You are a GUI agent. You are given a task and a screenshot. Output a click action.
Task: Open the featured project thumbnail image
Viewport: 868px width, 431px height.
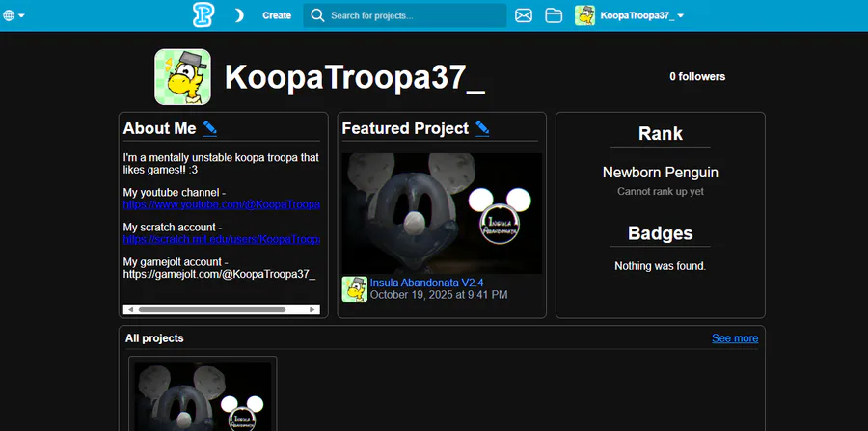click(442, 213)
